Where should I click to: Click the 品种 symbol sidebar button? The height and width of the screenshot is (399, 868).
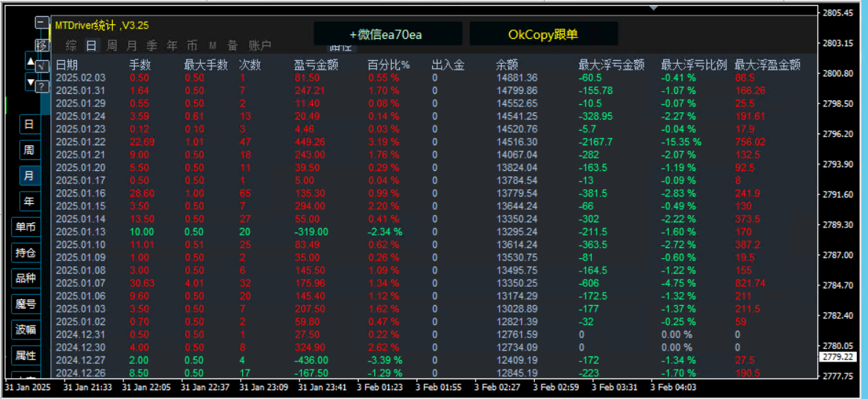point(26,279)
